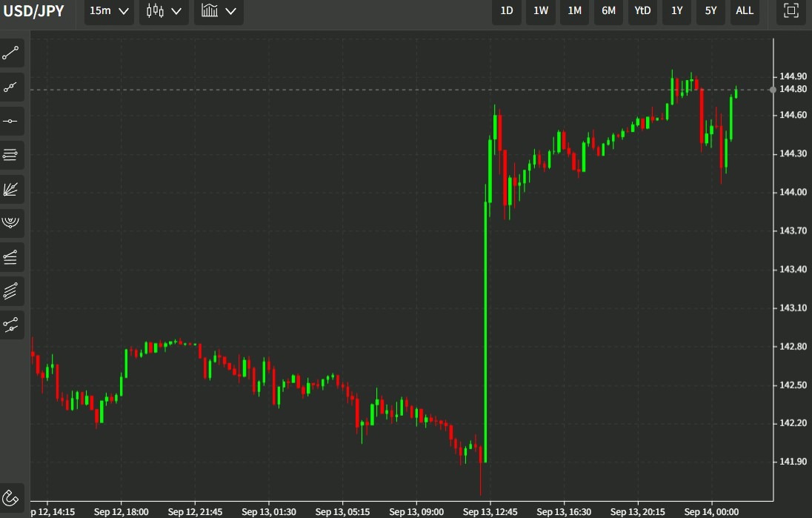Screen dimensions: 812x518
Task: Click the 144.90 price axis label
Action: click(793, 76)
